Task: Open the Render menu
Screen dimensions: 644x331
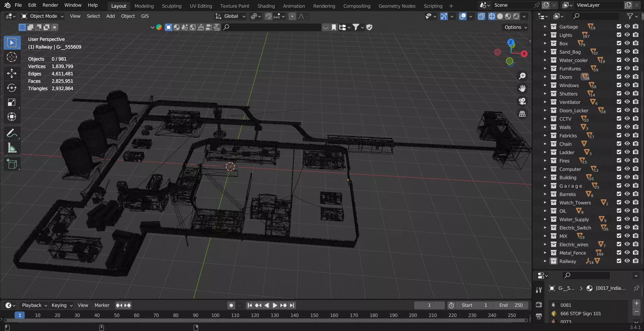Action: (50, 5)
